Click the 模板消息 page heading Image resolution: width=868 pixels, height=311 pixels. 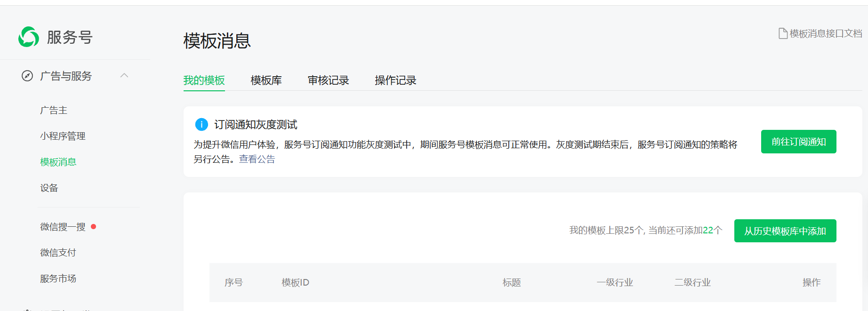pyautogui.click(x=217, y=41)
